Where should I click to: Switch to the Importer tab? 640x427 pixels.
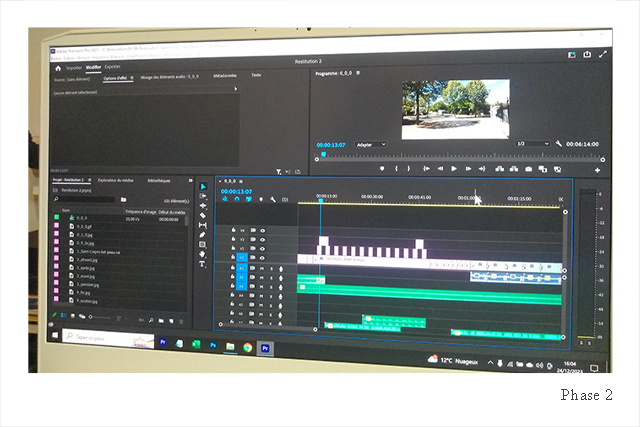coord(74,68)
